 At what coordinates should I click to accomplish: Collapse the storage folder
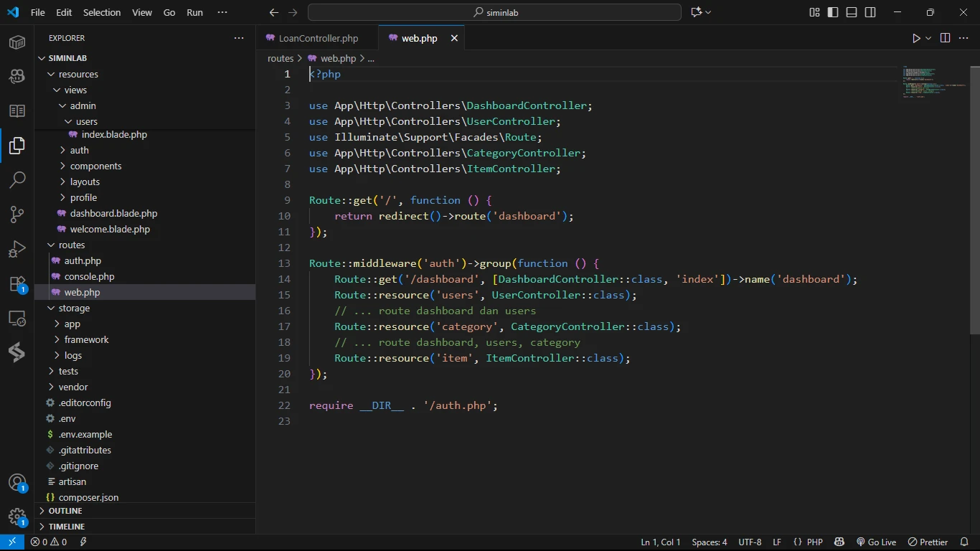[74, 308]
